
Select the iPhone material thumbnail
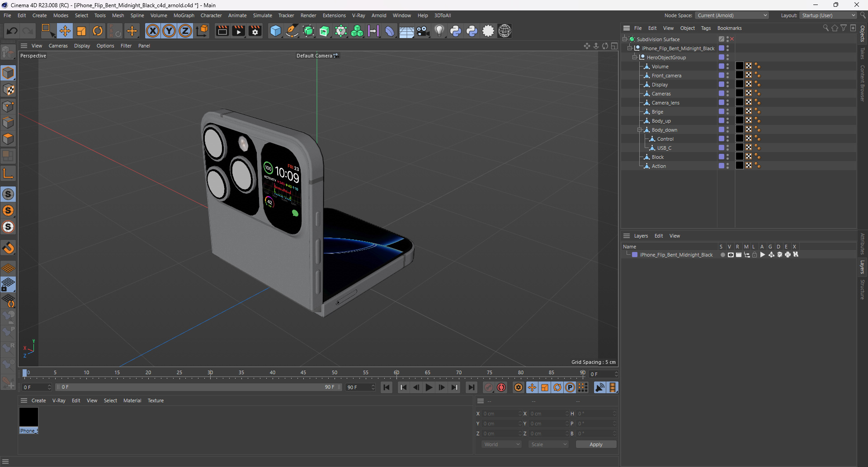(28, 417)
